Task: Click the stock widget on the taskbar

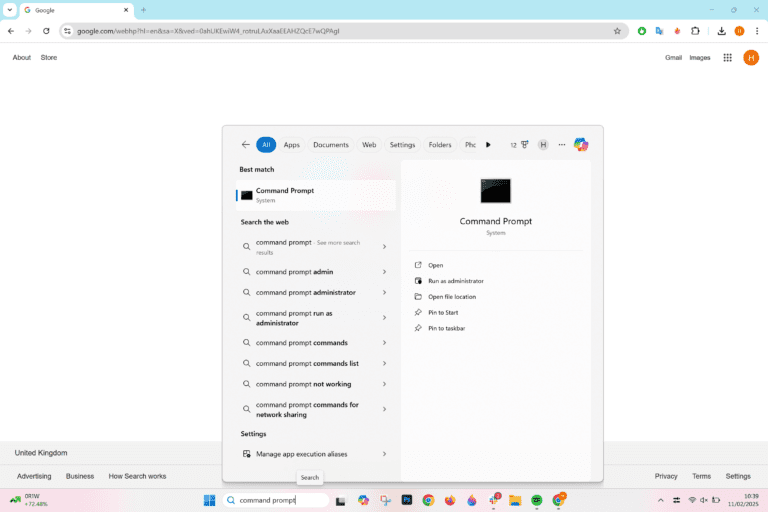Action: 29,500
